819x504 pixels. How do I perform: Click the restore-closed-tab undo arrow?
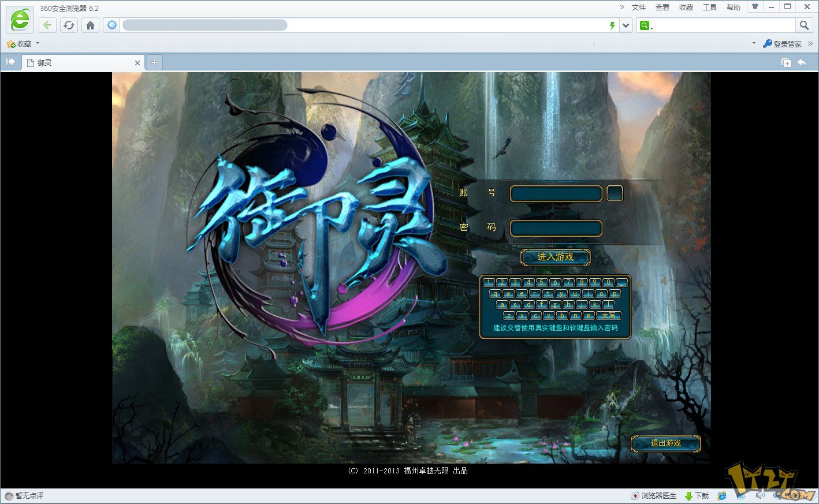coord(802,62)
